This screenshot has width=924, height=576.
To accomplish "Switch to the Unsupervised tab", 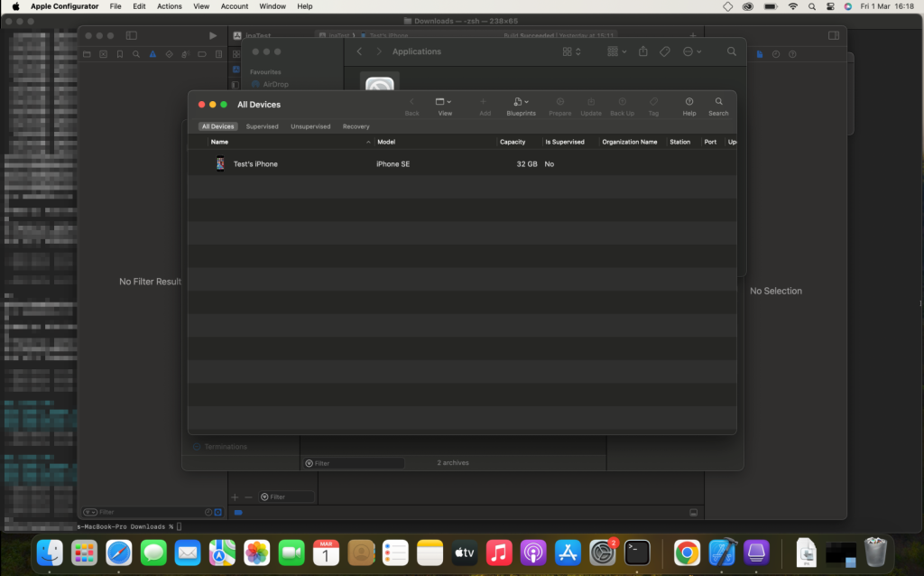I will [x=310, y=126].
